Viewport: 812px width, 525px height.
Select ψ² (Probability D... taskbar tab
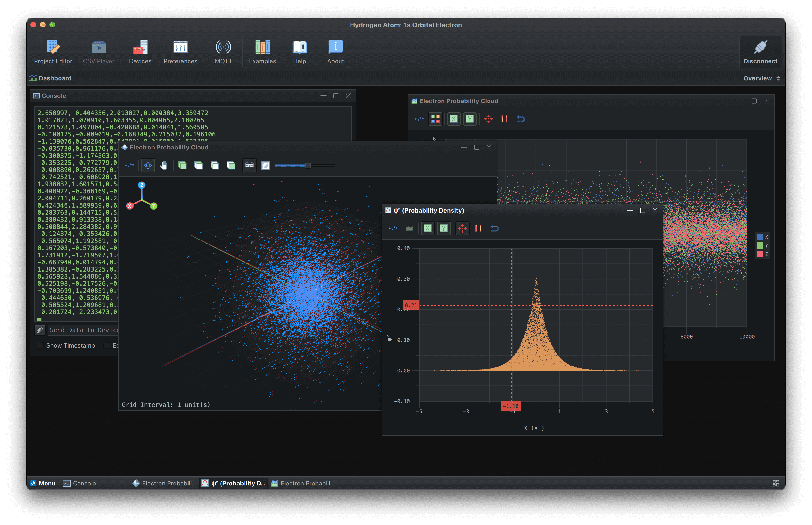tap(233, 483)
